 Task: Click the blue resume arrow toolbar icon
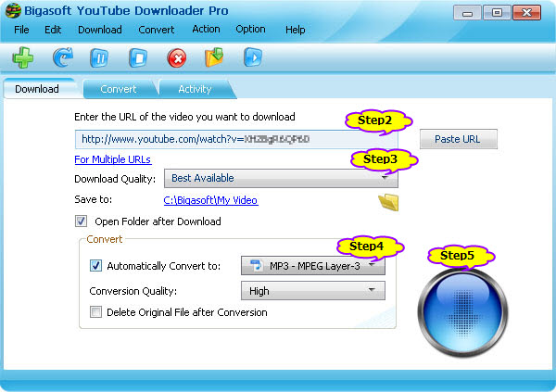coord(63,57)
